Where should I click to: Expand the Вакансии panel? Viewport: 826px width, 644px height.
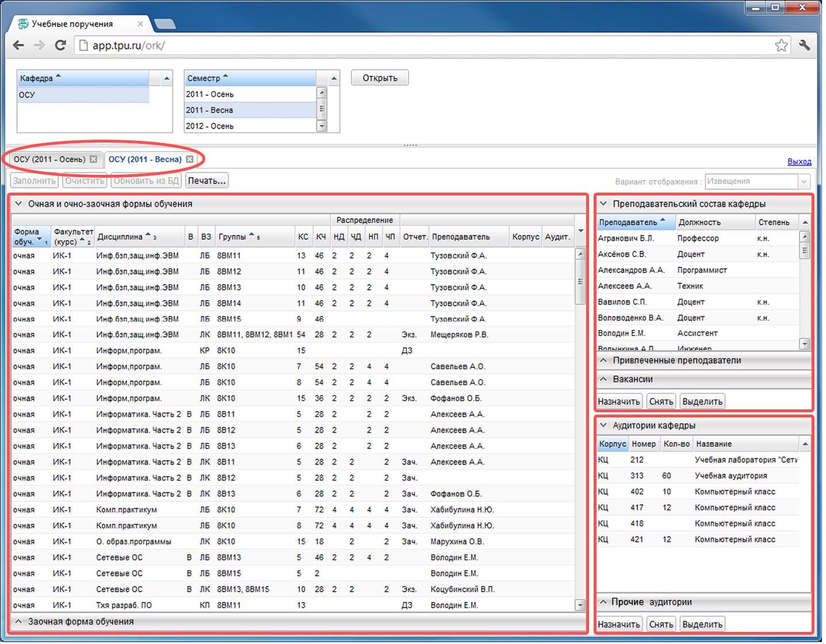click(603, 379)
